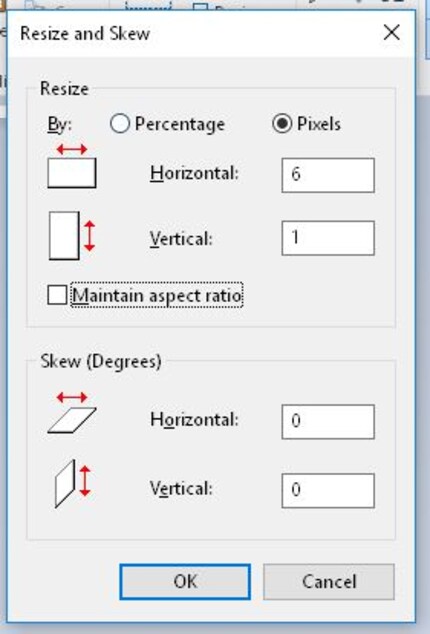This screenshot has height=634, width=430.
Task: Enable Maintain aspect ratio checkbox
Action: click(57, 295)
